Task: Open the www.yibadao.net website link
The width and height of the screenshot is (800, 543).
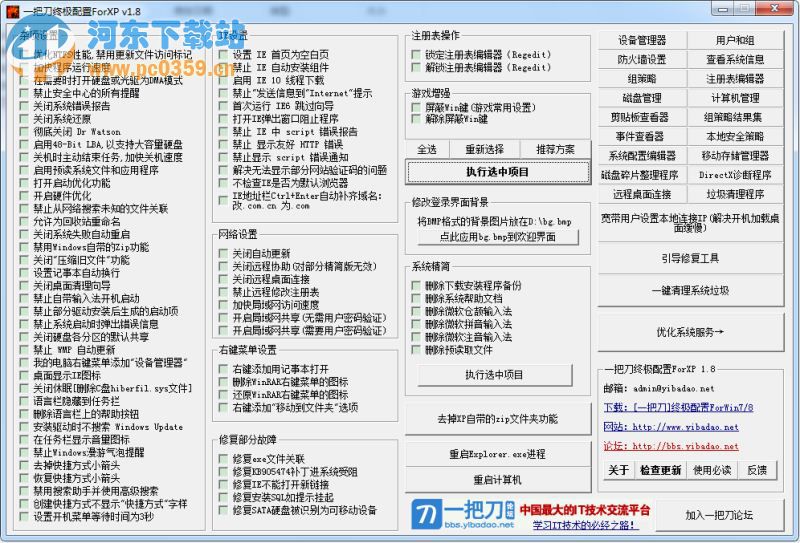Action: coord(671,427)
